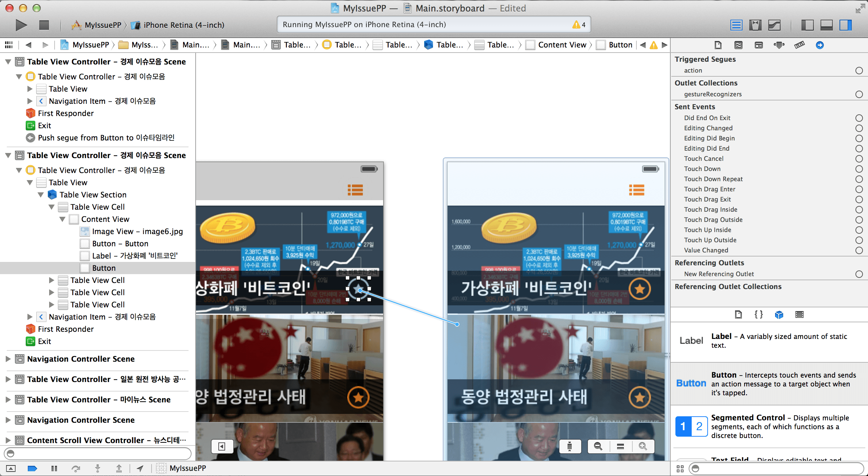This screenshot has height=476, width=868.
Task: Click zoom out canvas icon
Action: click(598, 446)
